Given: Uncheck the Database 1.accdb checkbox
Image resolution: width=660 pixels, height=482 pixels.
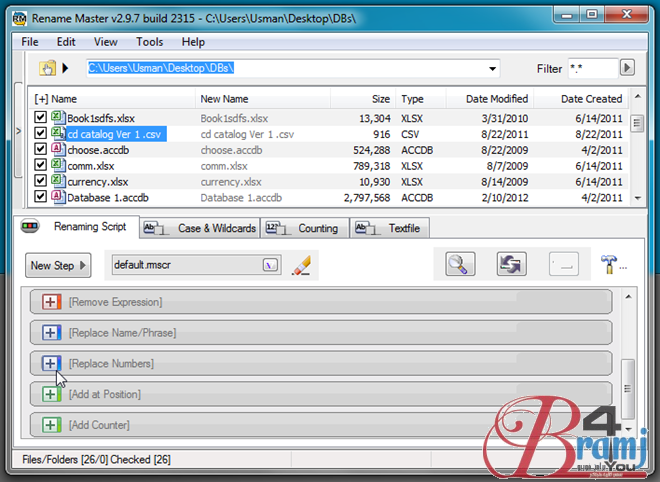Looking at the screenshot, I should click(x=40, y=197).
